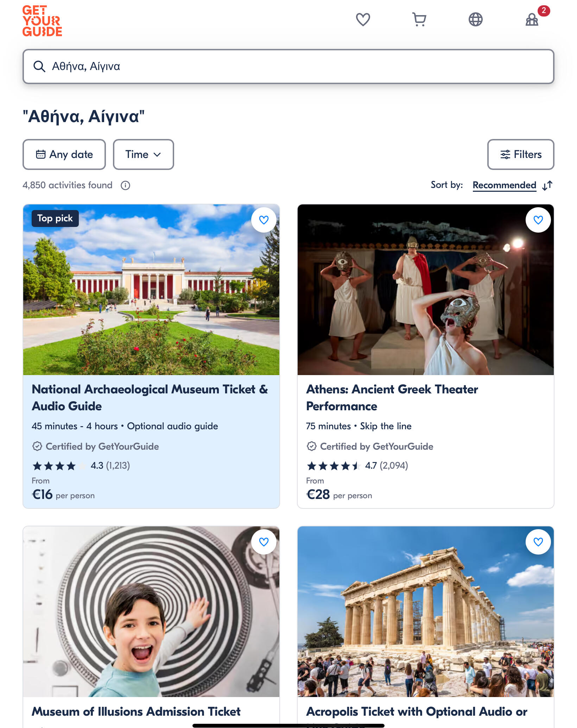Open the wishlist heart icon in header
This screenshot has width=577, height=728.
point(363,20)
